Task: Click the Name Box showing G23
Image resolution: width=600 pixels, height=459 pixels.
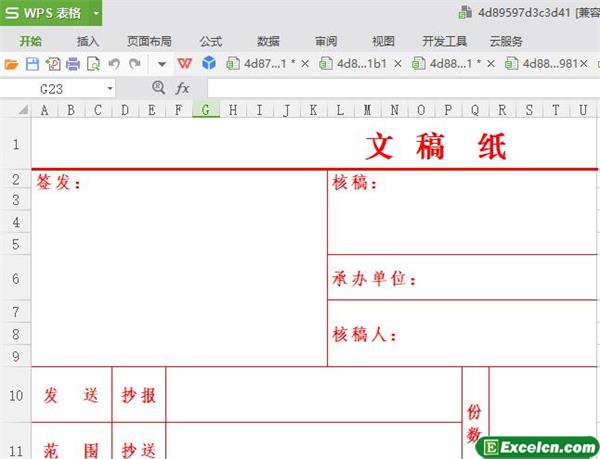Action: 52,89
